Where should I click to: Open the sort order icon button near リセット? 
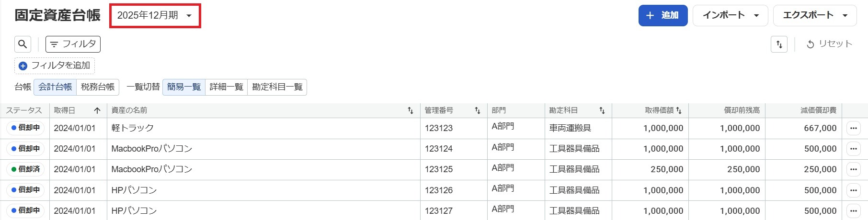pos(779,44)
